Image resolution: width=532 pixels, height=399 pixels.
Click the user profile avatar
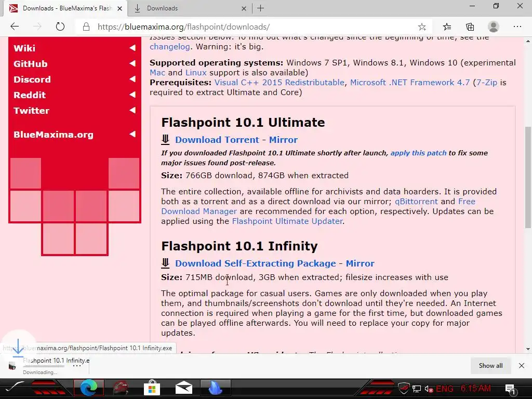coord(494,26)
